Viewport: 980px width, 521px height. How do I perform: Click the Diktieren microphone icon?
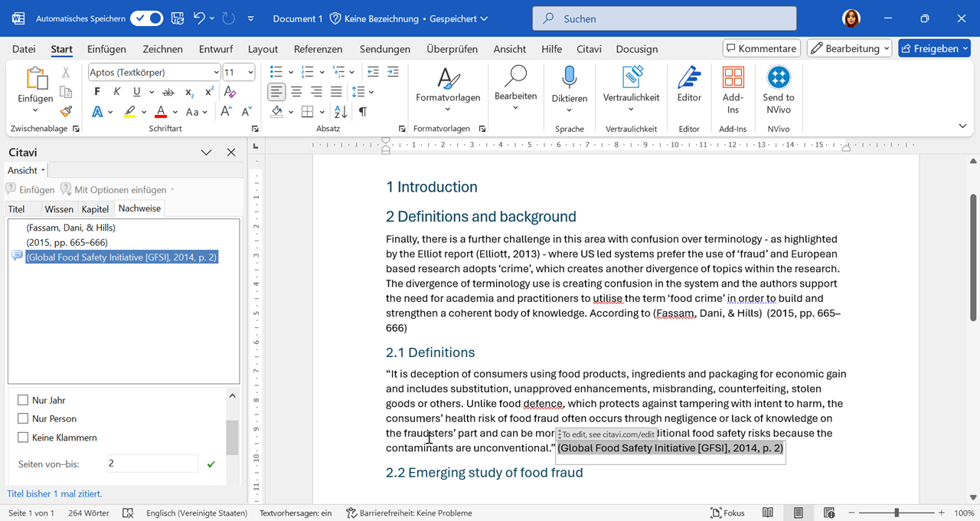pyautogui.click(x=569, y=78)
